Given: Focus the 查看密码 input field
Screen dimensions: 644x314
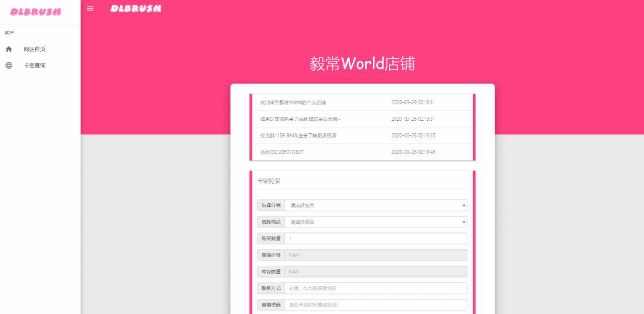Looking at the screenshot, I should (x=375, y=305).
